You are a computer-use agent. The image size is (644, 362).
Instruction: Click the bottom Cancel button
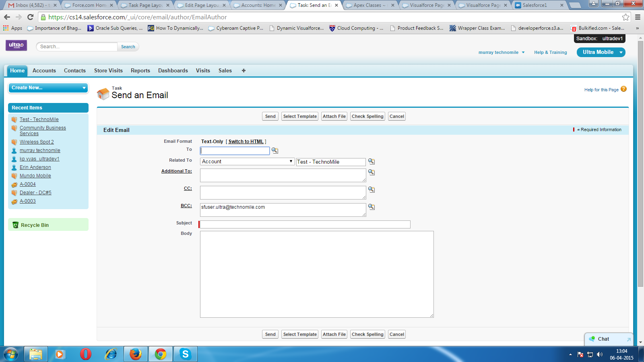coord(397,334)
